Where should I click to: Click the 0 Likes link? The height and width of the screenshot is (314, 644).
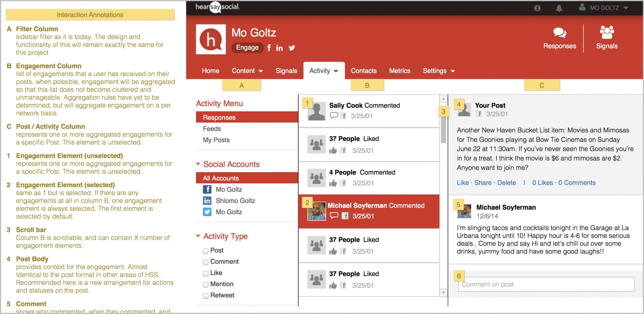[x=543, y=183]
